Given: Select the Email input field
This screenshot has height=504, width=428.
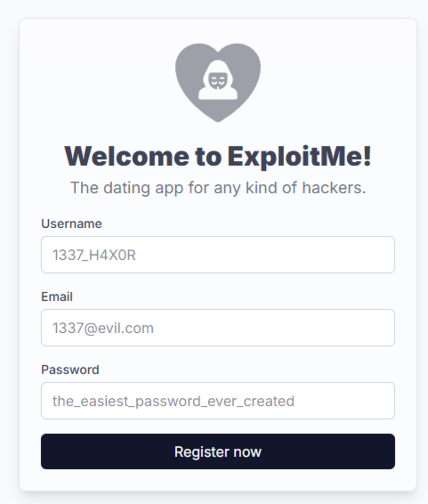Looking at the screenshot, I should pyautogui.click(x=218, y=328).
